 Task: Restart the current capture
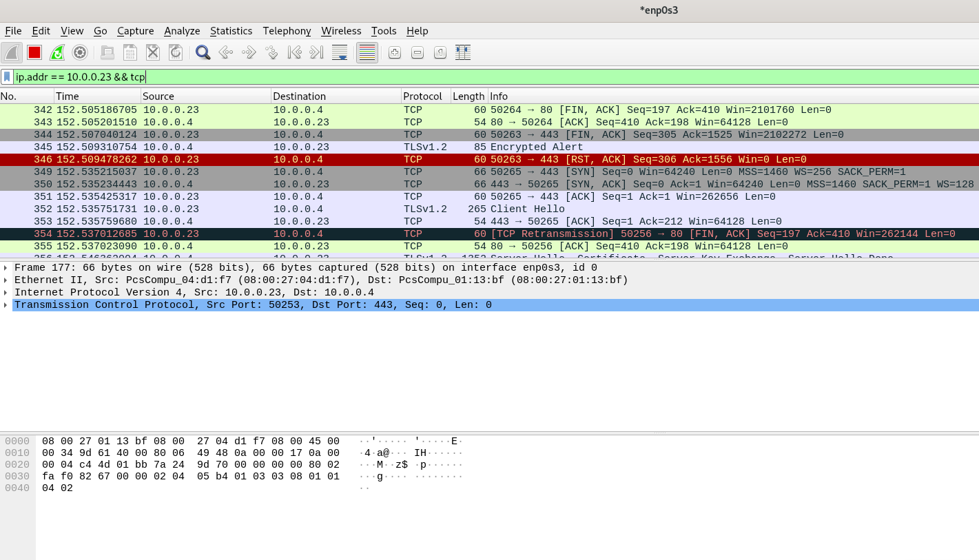click(x=57, y=52)
